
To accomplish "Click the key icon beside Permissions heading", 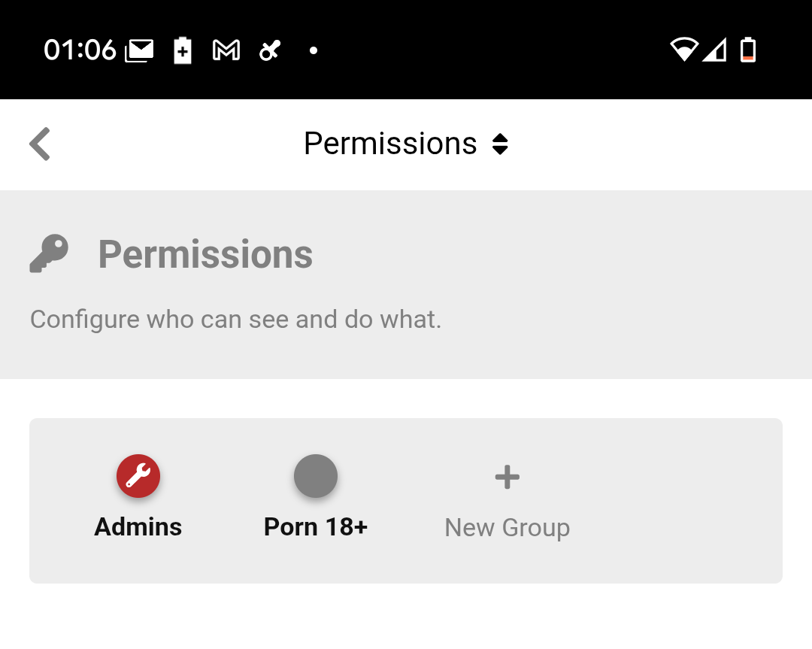I will click(49, 253).
